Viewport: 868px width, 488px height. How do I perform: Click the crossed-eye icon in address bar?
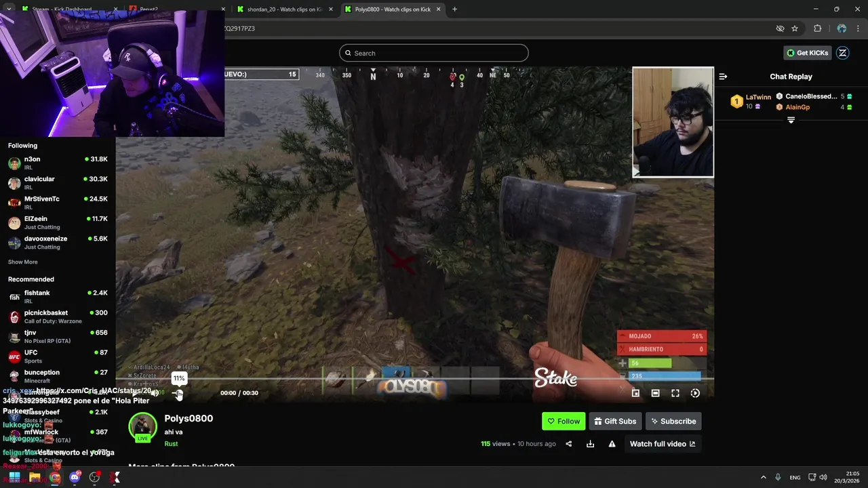(780, 28)
